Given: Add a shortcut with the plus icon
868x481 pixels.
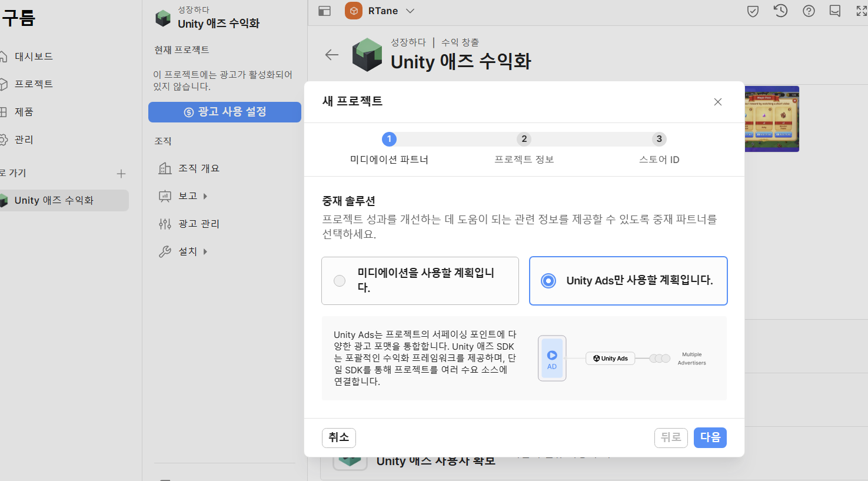Looking at the screenshot, I should pyautogui.click(x=121, y=174).
